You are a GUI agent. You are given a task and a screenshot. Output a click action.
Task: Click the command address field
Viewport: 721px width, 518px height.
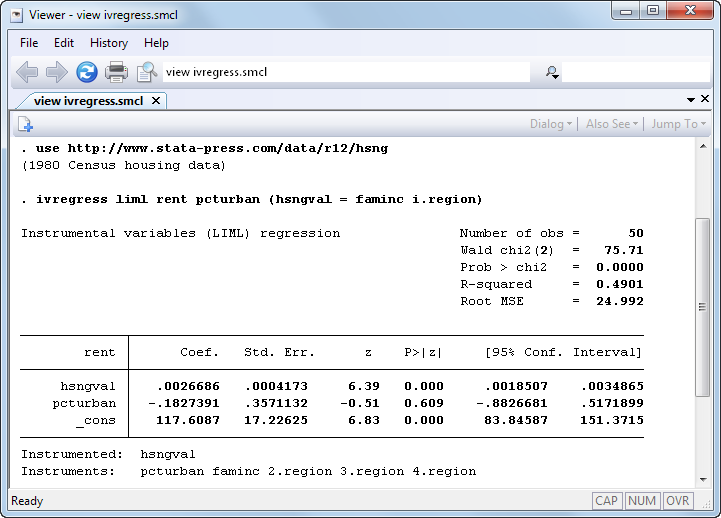click(346, 72)
